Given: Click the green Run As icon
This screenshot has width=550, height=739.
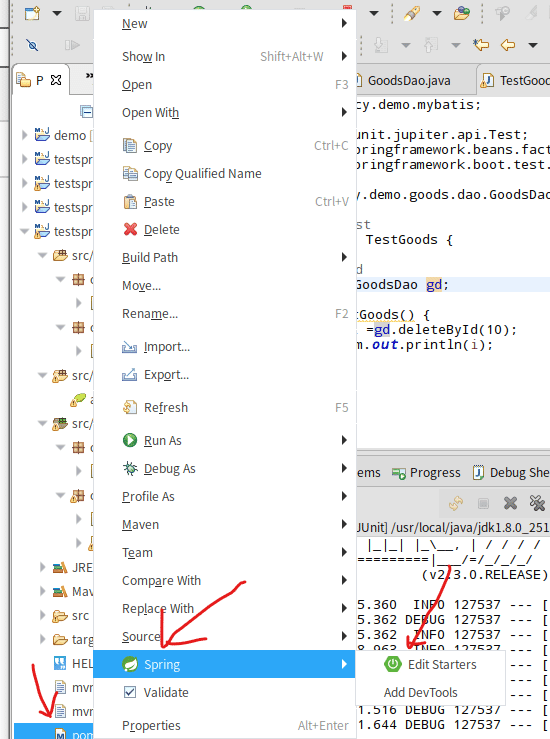Looking at the screenshot, I should (130, 440).
